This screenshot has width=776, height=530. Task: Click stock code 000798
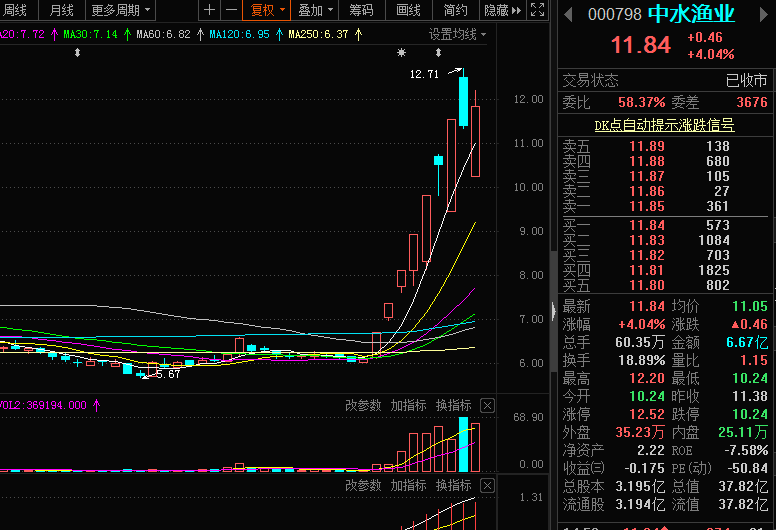tap(615, 14)
